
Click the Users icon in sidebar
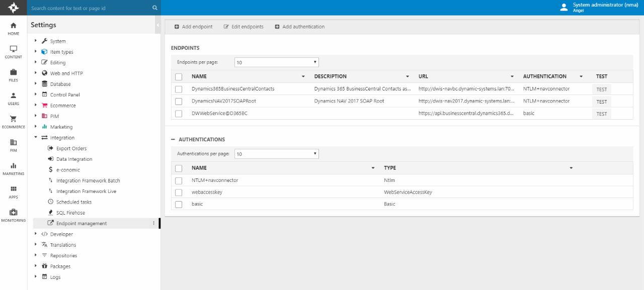[x=14, y=95]
